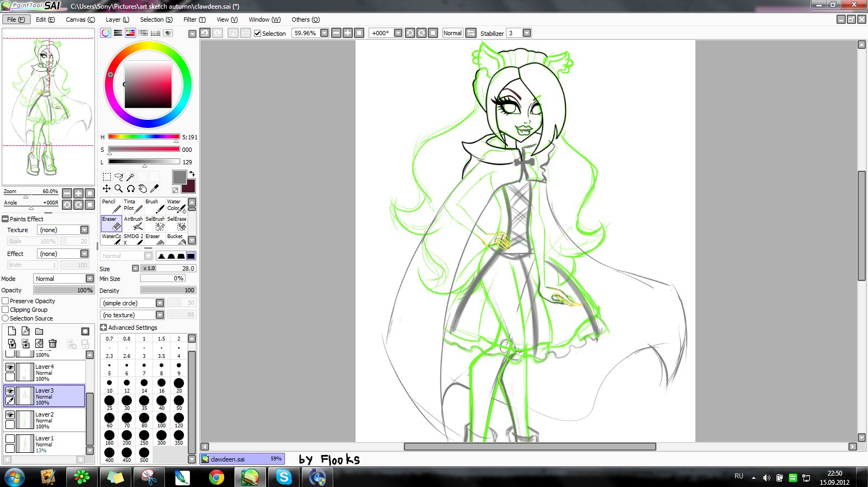868x487 pixels.
Task: Enable Clipping Group checkbox
Action: point(5,310)
